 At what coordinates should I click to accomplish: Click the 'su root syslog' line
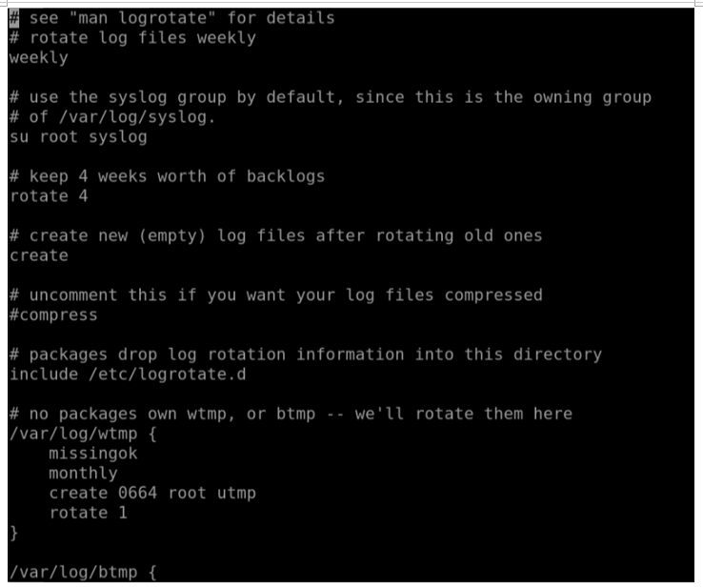pos(78,137)
